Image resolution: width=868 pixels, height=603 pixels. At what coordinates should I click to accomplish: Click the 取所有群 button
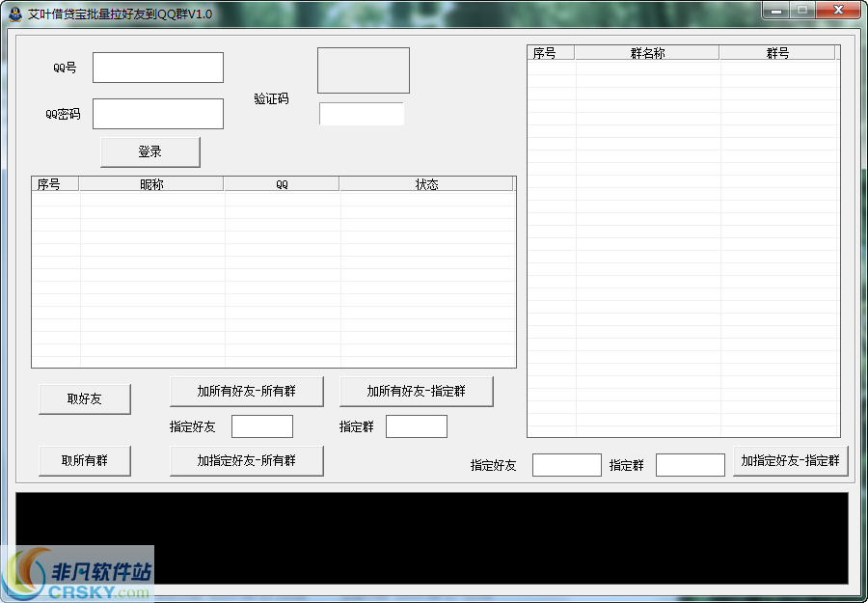coord(85,461)
